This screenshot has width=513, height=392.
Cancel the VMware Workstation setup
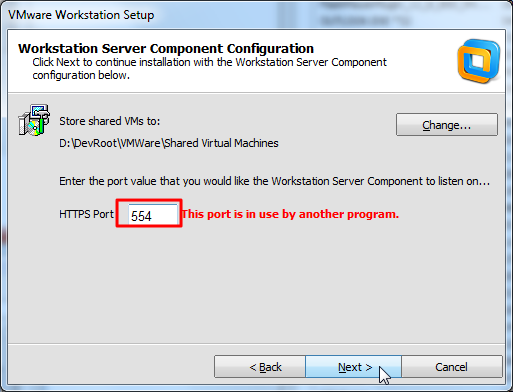pos(452,367)
